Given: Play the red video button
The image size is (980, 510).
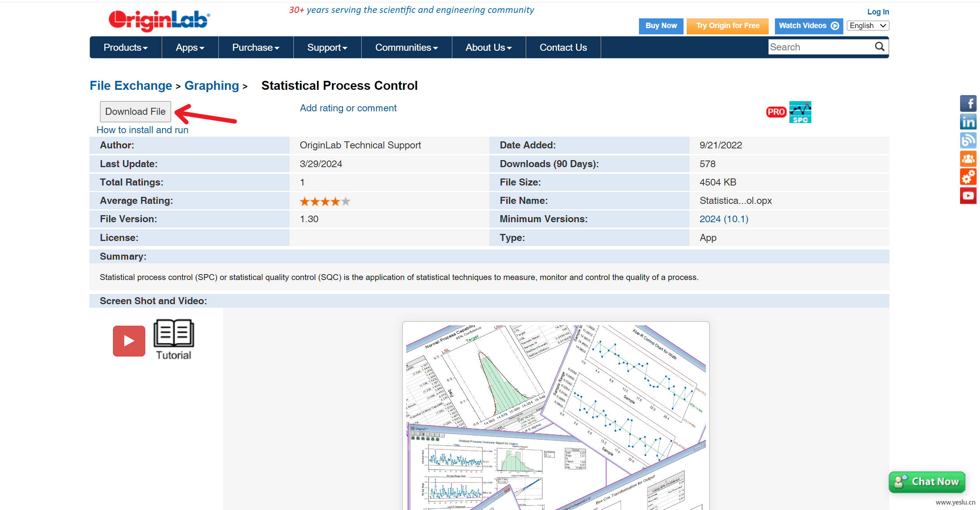Looking at the screenshot, I should (x=129, y=341).
